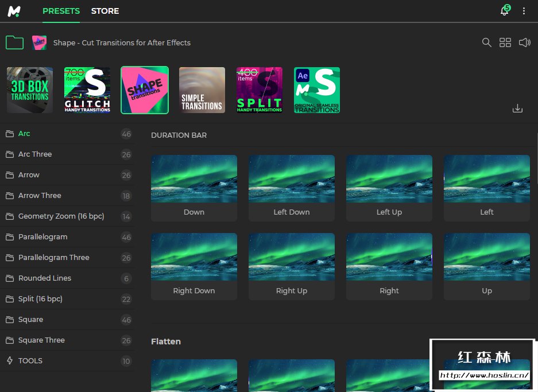Click first preset thumbnail under Flatten
This screenshot has width=538, height=392.
194,375
